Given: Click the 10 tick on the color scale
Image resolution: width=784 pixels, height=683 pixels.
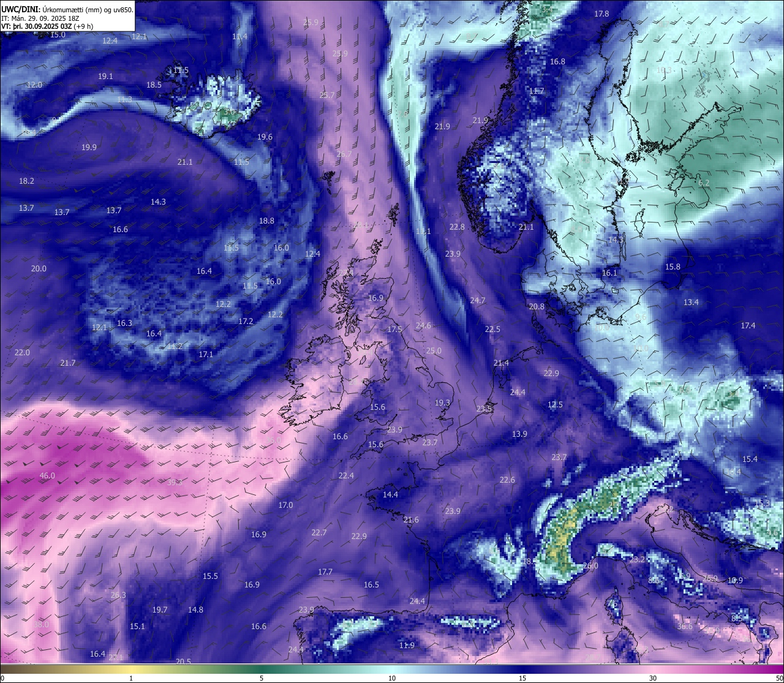Looking at the screenshot, I should coord(392,678).
